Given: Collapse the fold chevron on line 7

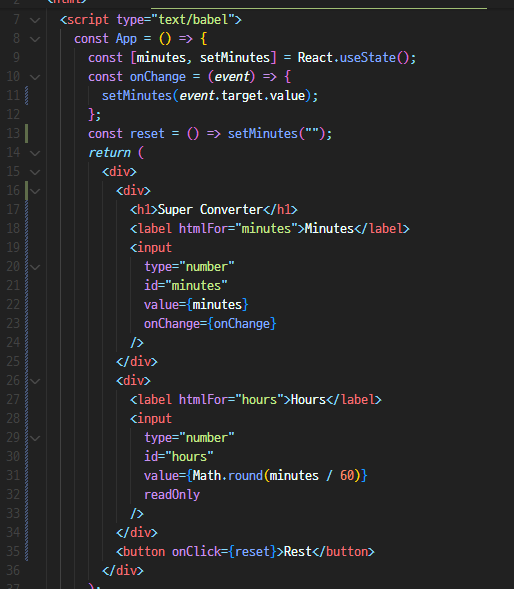Looking at the screenshot, I should pyautogui.click(x=35, y=20).
